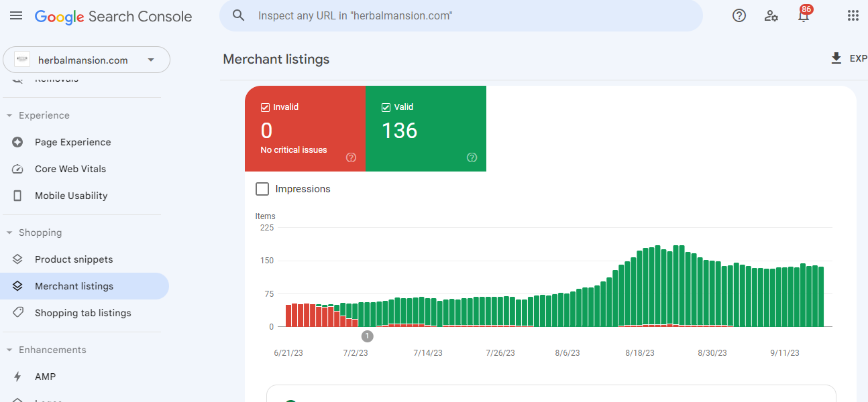The width and height of the screenshot is (868, 402).
Task: Click the search magnifier icon
Action: pos(238,15)
